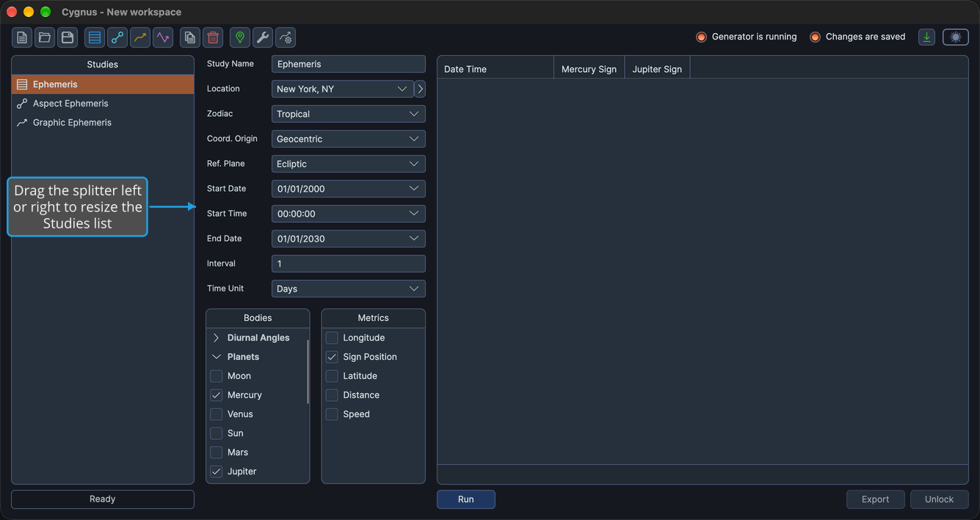Click the Run button
This screenshot has height=520, width=980.
point(466,499)
